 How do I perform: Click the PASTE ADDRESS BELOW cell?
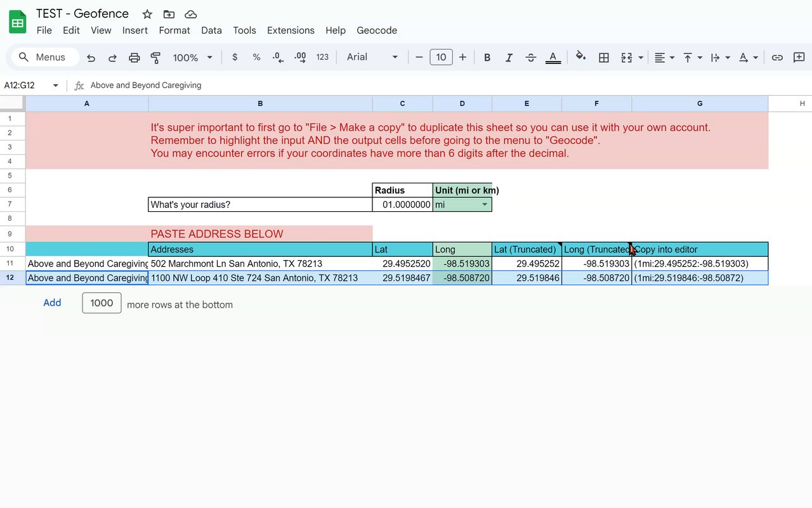pyautogui.click(x=260, y=234)
